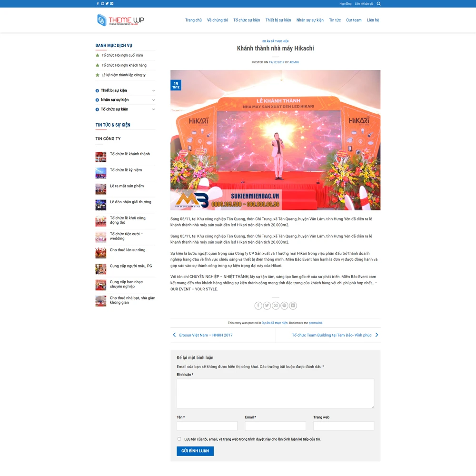
Task: Open Dự án đã thực hiện category label above title
Action: pyautogui.click(x=275, y=41)
